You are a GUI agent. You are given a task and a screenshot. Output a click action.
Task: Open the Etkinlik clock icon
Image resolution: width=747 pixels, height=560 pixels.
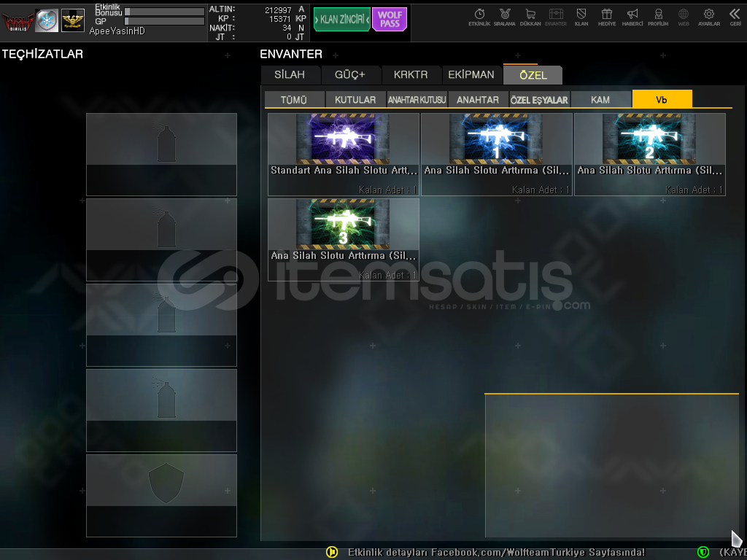(x=479, y=17)
